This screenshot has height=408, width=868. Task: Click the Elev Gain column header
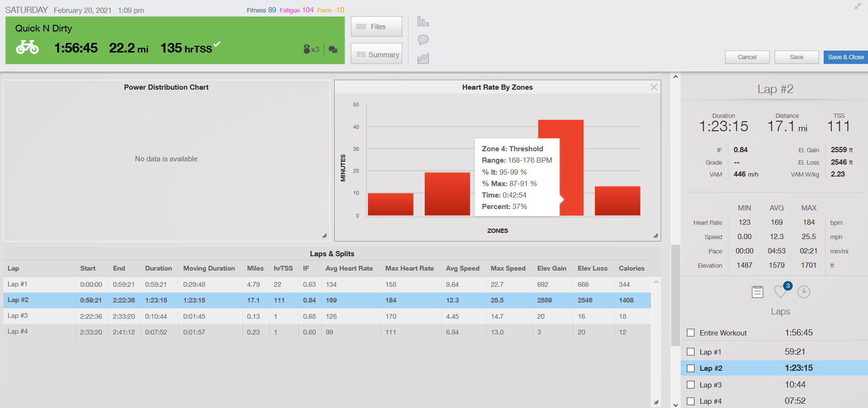tap(551, 268)
